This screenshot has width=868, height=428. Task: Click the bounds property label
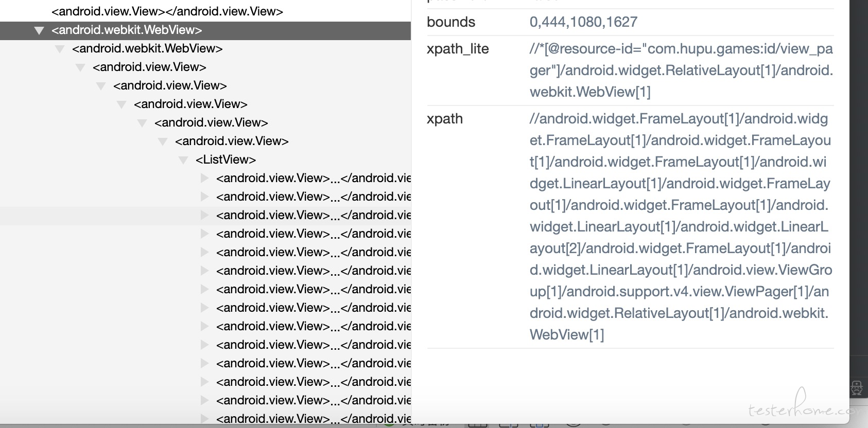(x=451, y=22)
